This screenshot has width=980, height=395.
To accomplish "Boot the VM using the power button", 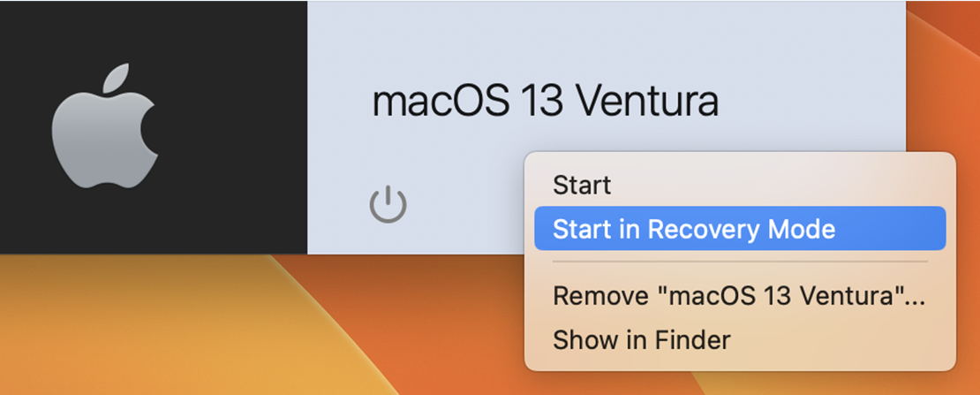I will point(388,205).
